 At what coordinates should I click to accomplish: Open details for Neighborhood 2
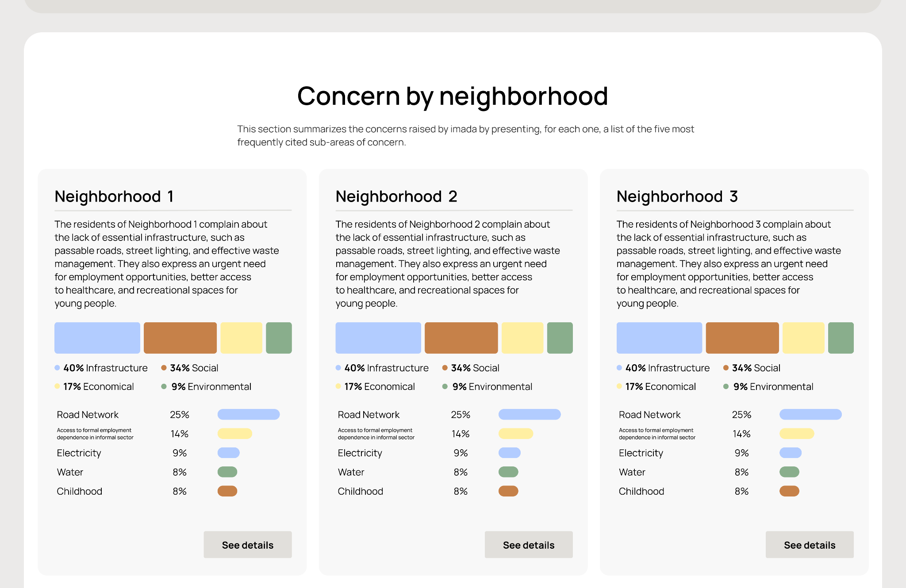[529, 545]
